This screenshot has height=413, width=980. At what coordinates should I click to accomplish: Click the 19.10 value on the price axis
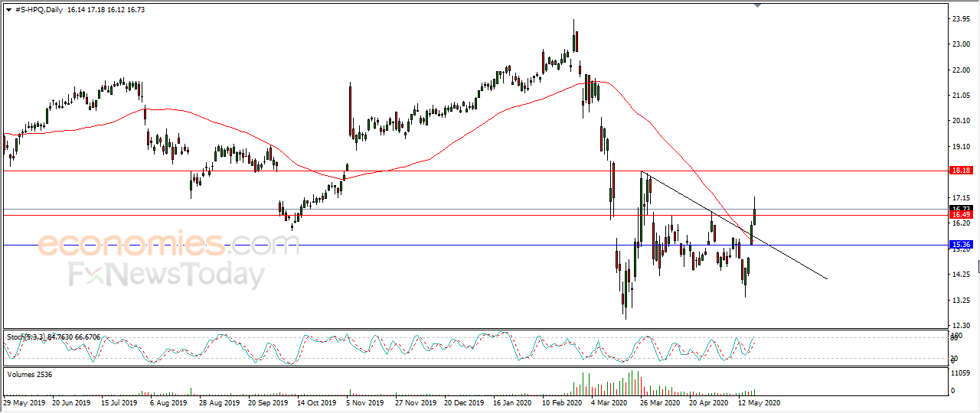[x=961, y=147]
